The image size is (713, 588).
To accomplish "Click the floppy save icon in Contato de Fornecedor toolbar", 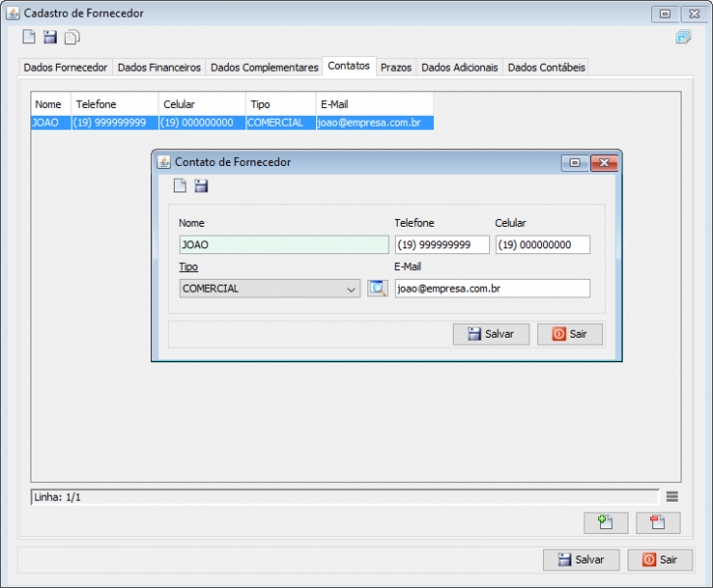I will pyautogui.click(x=201, y=186).
